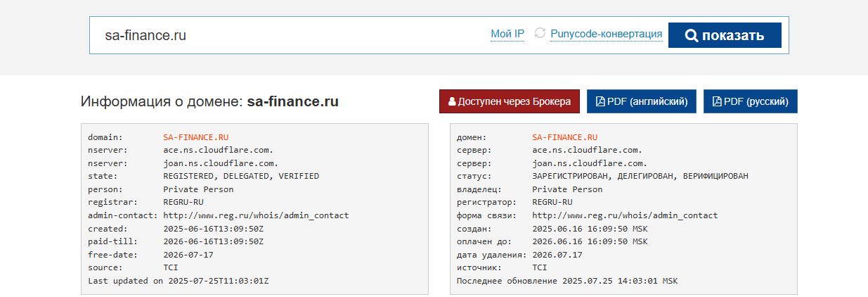Click the статус: field label
Screen dimensions: 868x297
click(x=474, y=176)
